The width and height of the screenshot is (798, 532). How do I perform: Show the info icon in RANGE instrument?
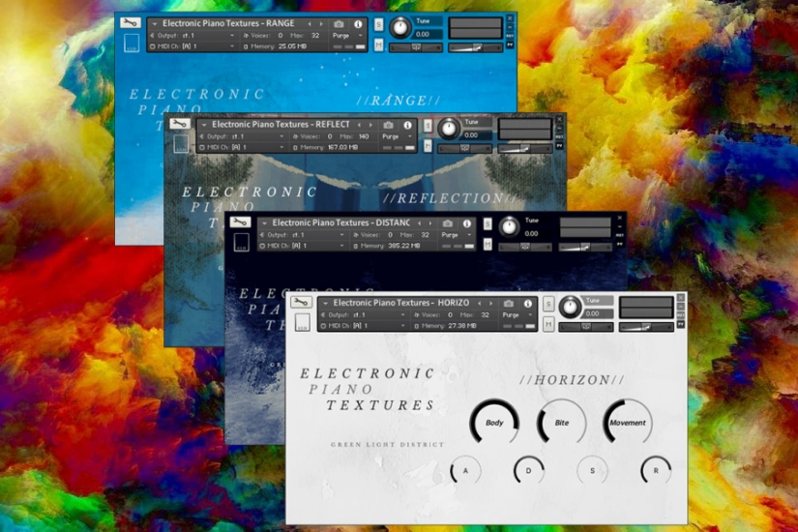click(x=358, y=24)
